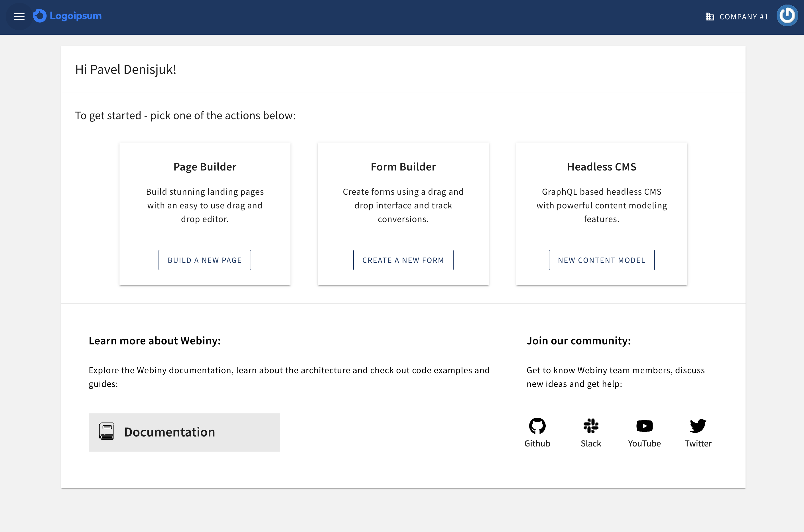Click the Join our community heading
The height and width of the screenshot is (532, 804).
point(578,340)
